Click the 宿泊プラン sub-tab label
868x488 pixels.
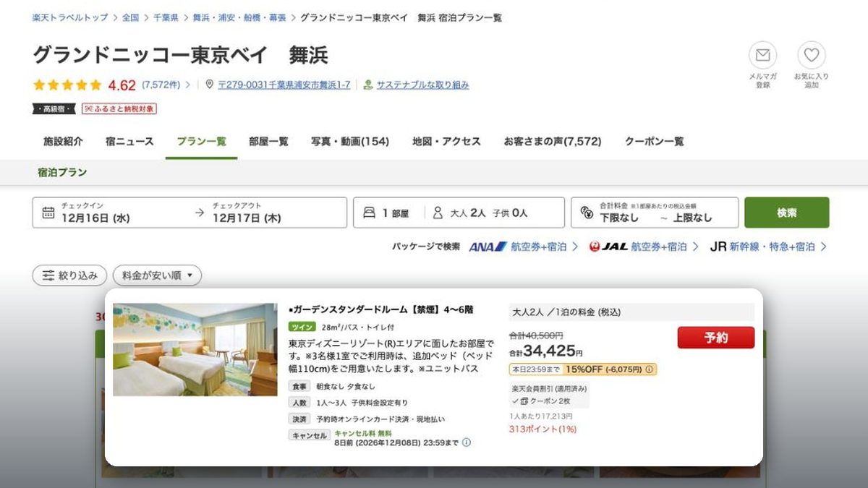click(62, 172)
